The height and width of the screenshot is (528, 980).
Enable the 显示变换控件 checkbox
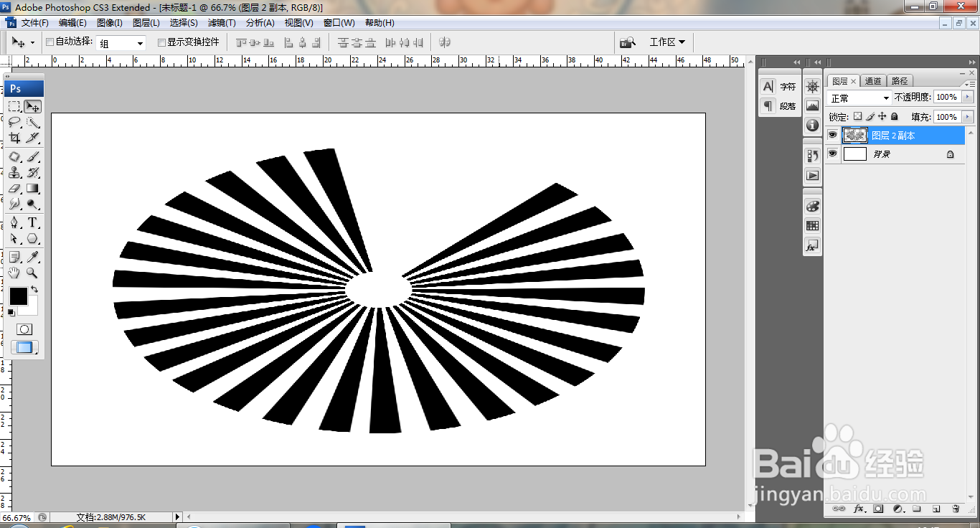coord(161,42)
